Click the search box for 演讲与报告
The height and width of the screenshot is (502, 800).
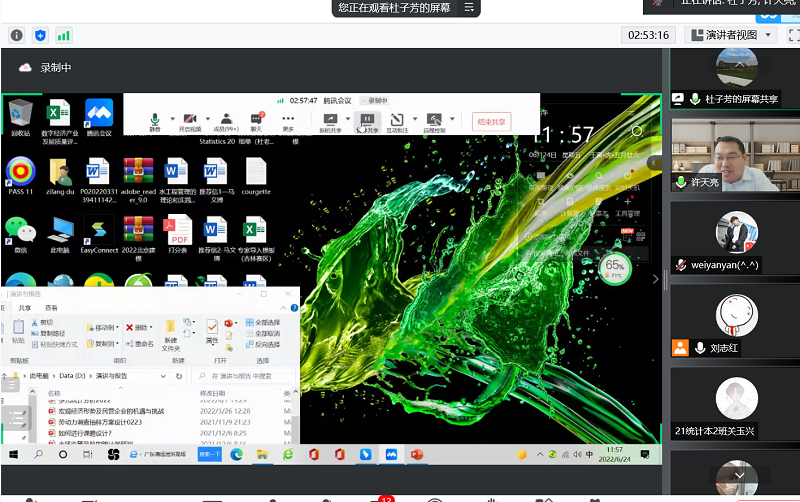[244, 376]
